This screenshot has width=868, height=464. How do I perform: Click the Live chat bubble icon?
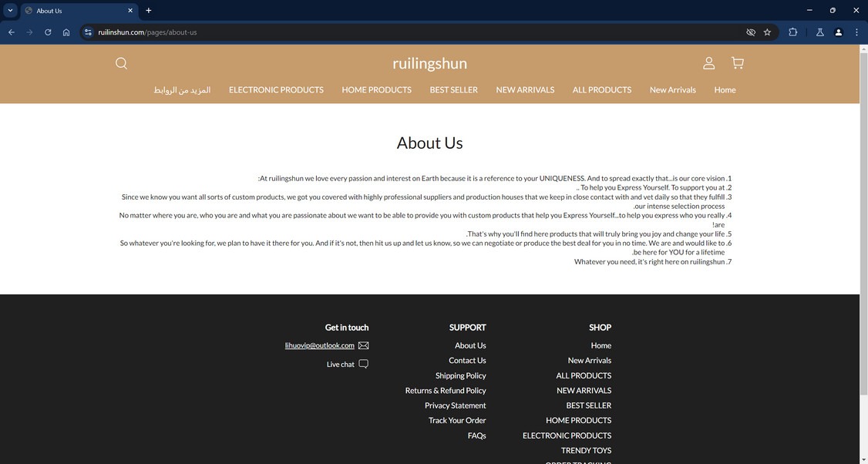click(x=363, y=364)
